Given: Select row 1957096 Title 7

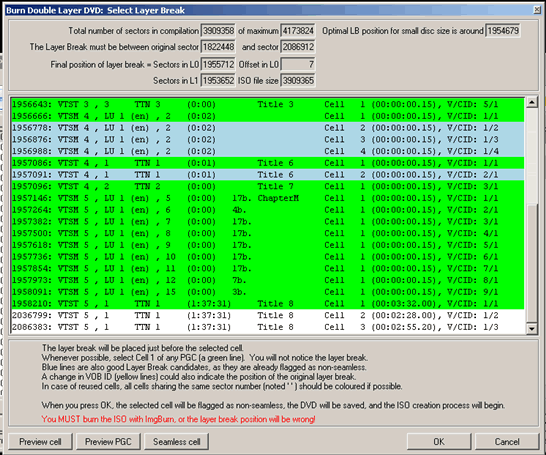Looking at the screenshot, I should [268, 186].
